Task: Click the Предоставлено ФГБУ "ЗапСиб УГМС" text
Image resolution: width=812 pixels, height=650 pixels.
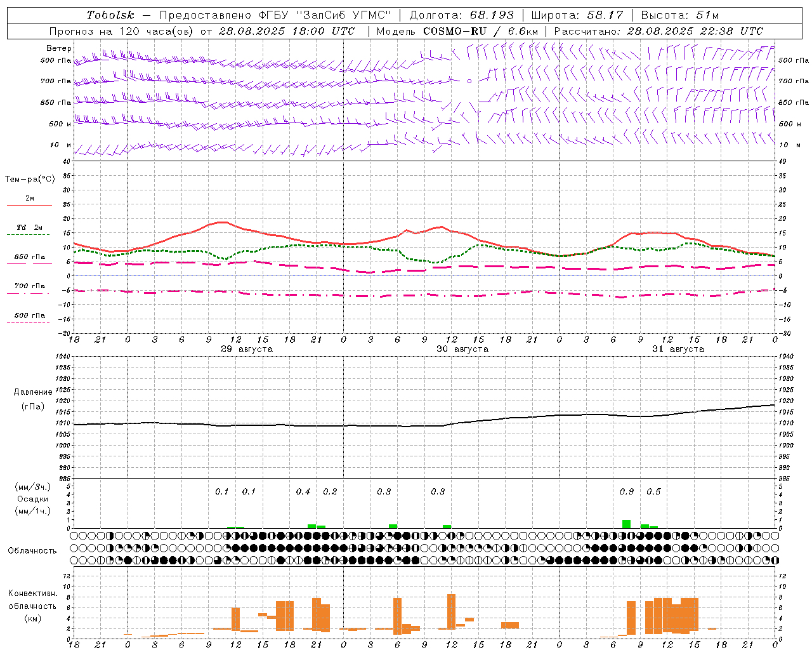Action: 275,15
